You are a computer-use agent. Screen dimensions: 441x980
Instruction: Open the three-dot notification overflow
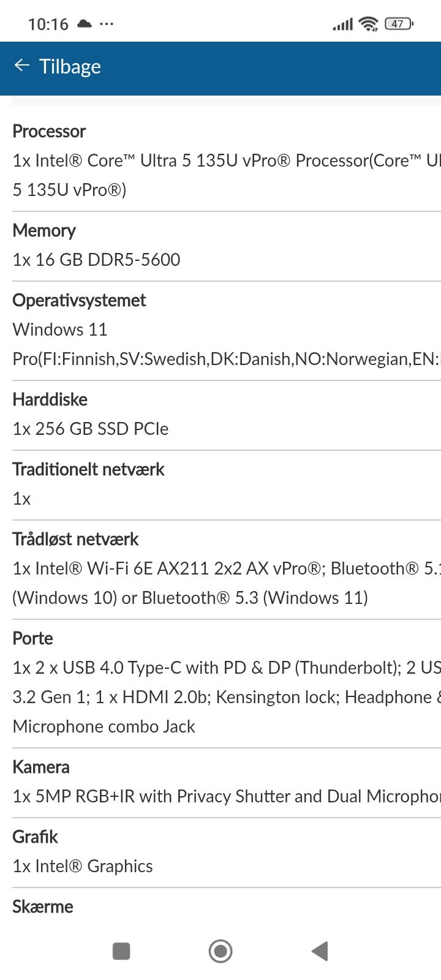pos(107,24)
